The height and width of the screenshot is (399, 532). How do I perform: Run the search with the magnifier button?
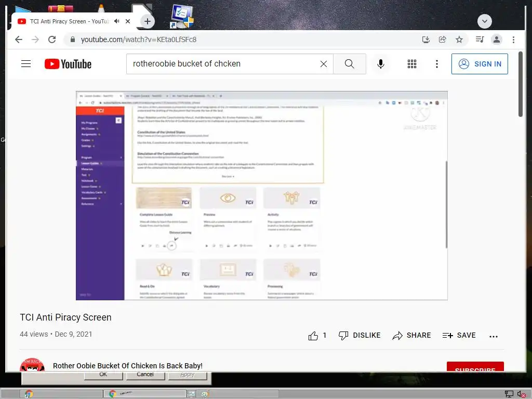point(350,64)
